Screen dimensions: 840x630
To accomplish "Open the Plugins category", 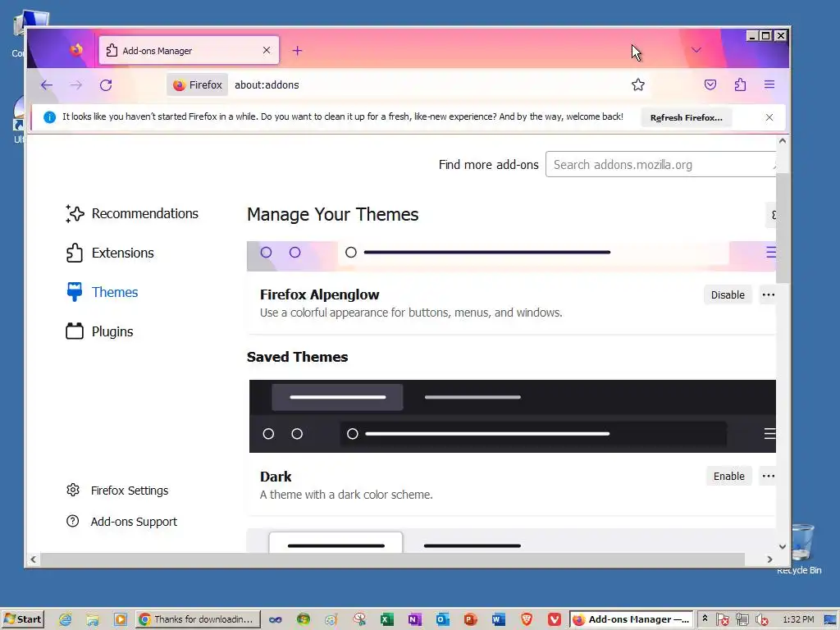I will point(99,331).
